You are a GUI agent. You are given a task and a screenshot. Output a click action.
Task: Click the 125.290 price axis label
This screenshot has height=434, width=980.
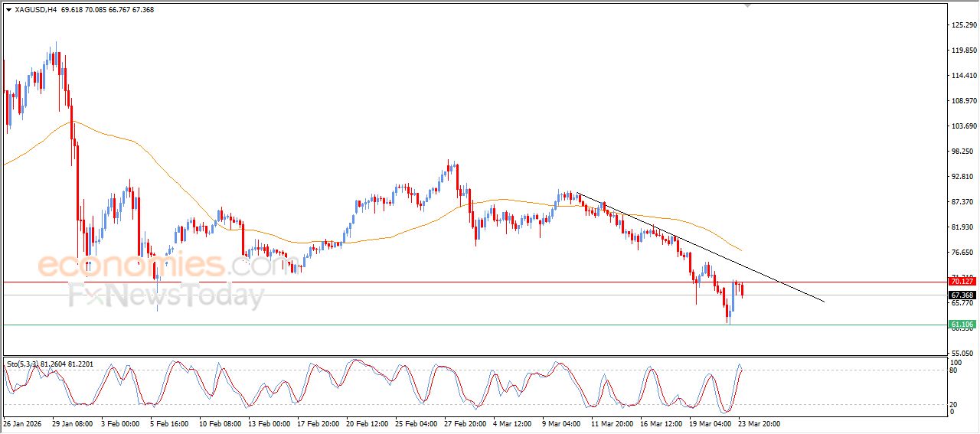[962, 25]
